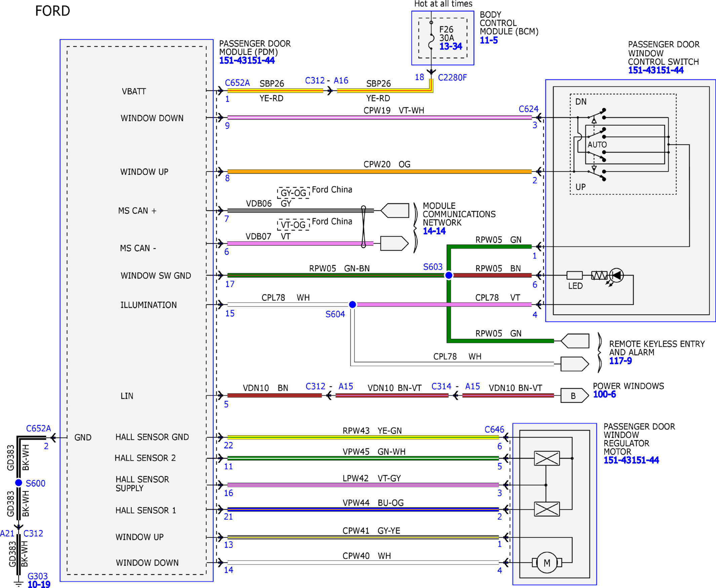Viewport: 716px width, 588px height.
Task: Click the RPW05 GN-BN wire label
Action: [x=340, y=268]
